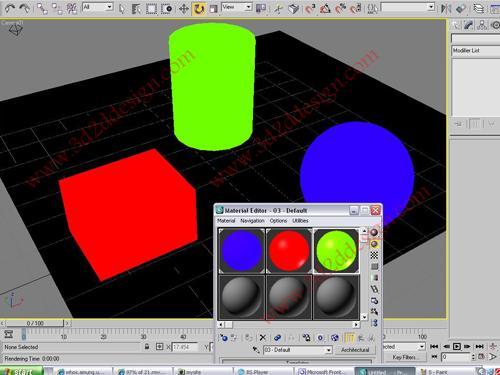
Task: Click the Key Filters button
Action: [404, 357]
